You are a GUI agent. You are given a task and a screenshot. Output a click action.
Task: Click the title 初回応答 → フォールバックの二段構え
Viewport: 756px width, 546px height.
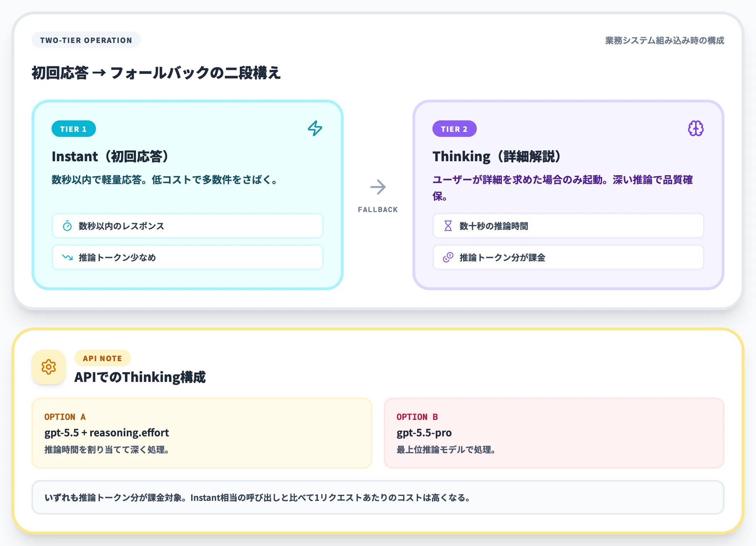pyautogui.click(x=156, y=73)
